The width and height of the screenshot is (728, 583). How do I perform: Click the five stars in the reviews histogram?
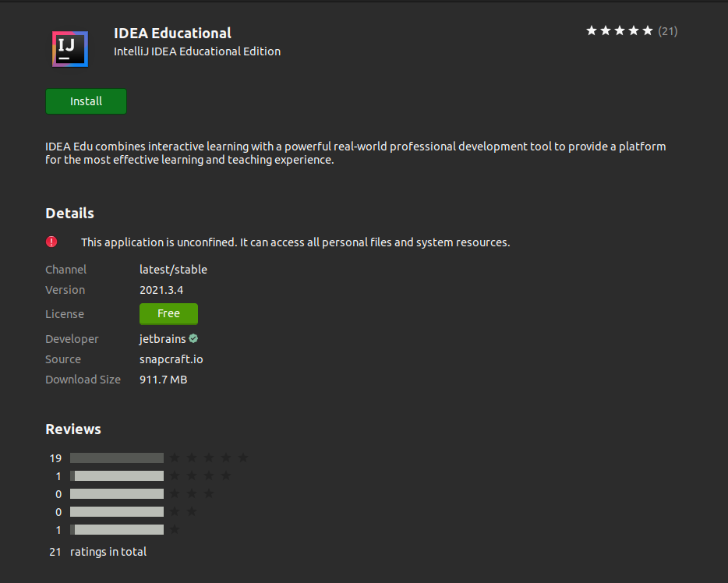pos(209,458)
